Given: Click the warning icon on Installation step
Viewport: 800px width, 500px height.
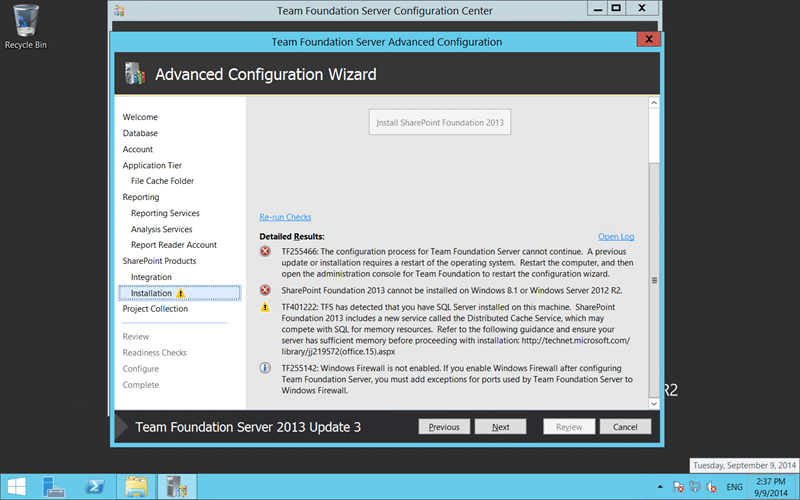Looking at the screenshot, I should coord(181,293).
